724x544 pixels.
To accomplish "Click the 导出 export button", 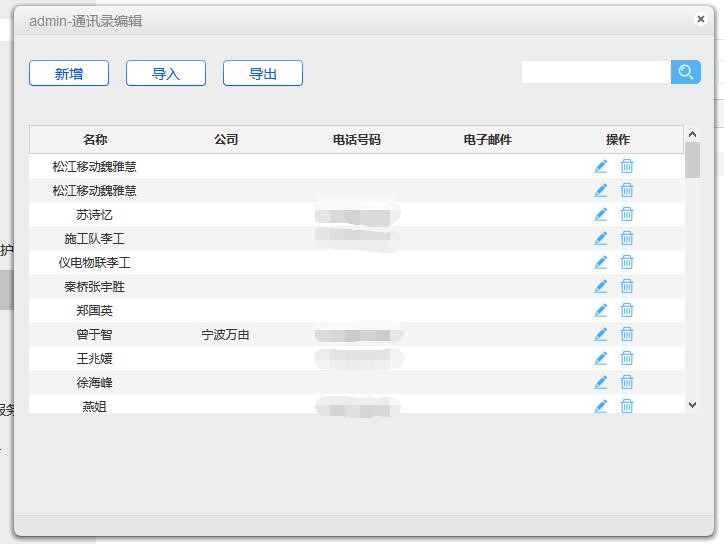I will 263,73.
